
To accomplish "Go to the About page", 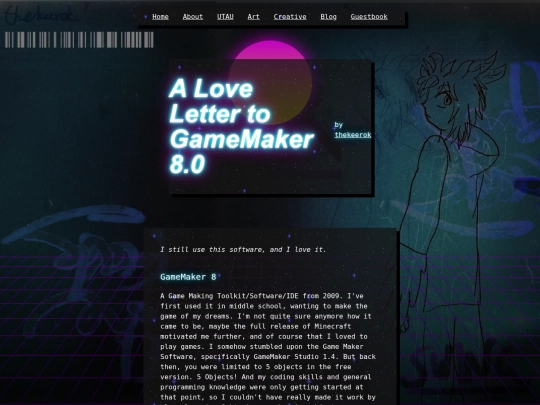I will [193, 17].
